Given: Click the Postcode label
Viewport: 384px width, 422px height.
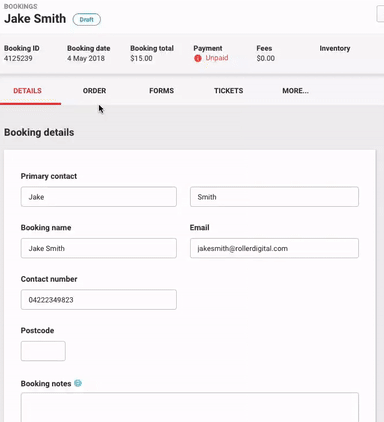Looking at the screenshot, I should pos(37,330).
